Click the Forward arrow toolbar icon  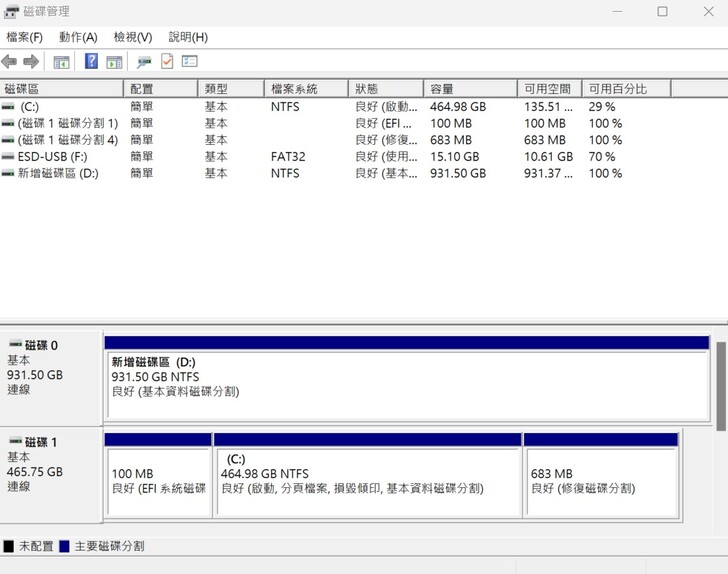[31, 62]
